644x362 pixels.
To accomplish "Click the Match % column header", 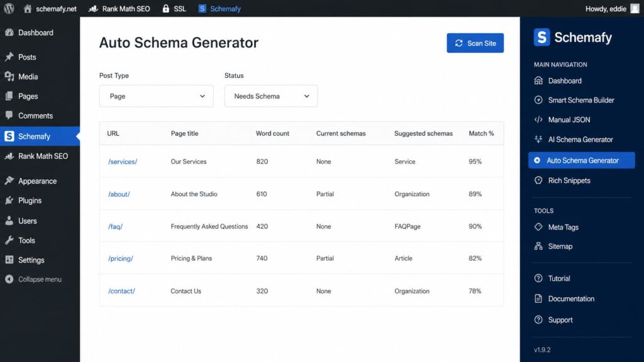I will pos(481,133).
